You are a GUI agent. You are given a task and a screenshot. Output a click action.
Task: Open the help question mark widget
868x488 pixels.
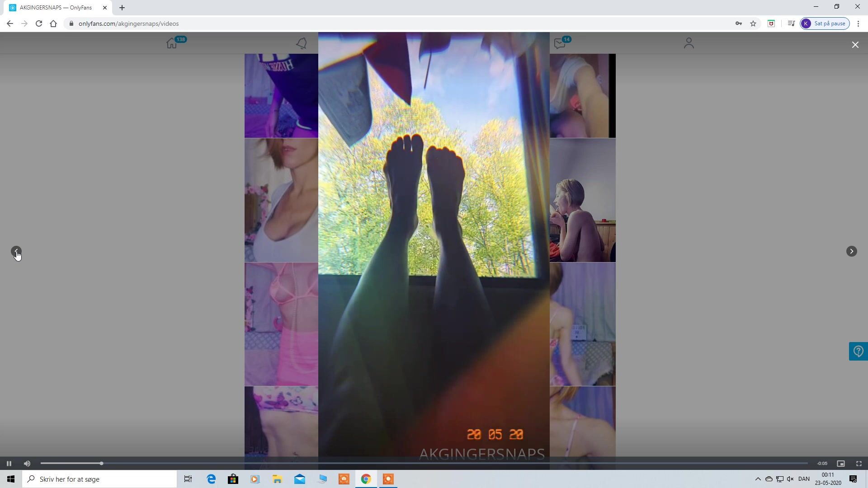point(858,351)
